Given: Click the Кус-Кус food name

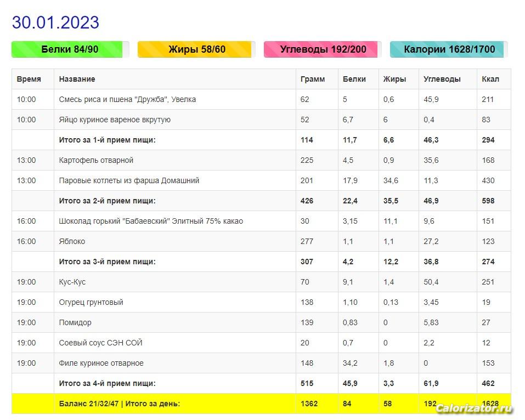Looking at the screenshot, I should 72,282.
